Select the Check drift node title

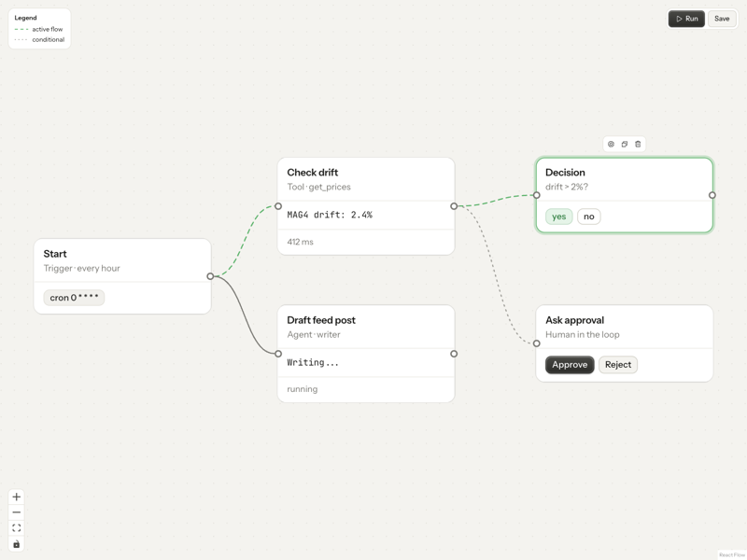[x=313, y=173]
